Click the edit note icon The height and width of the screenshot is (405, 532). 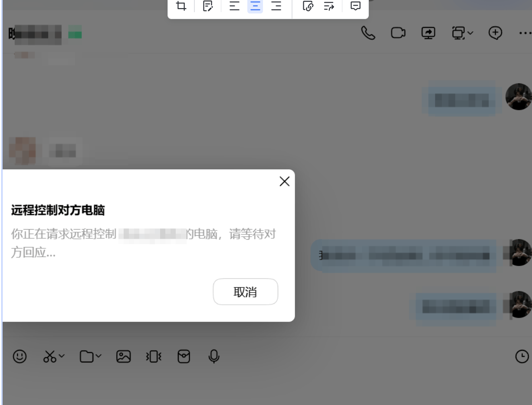click(208, 6)
